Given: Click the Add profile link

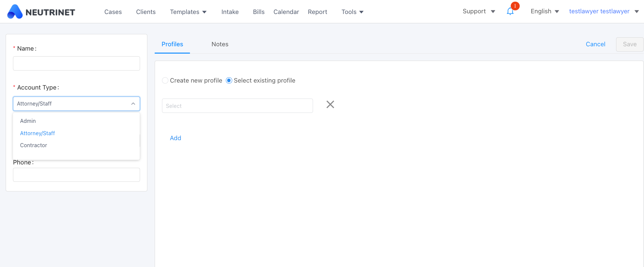Looking at the screenshot, I should coord(175,138).
